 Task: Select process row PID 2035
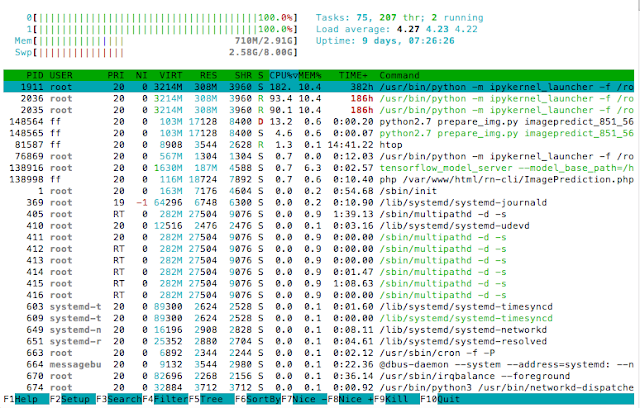tap(318, 110)
